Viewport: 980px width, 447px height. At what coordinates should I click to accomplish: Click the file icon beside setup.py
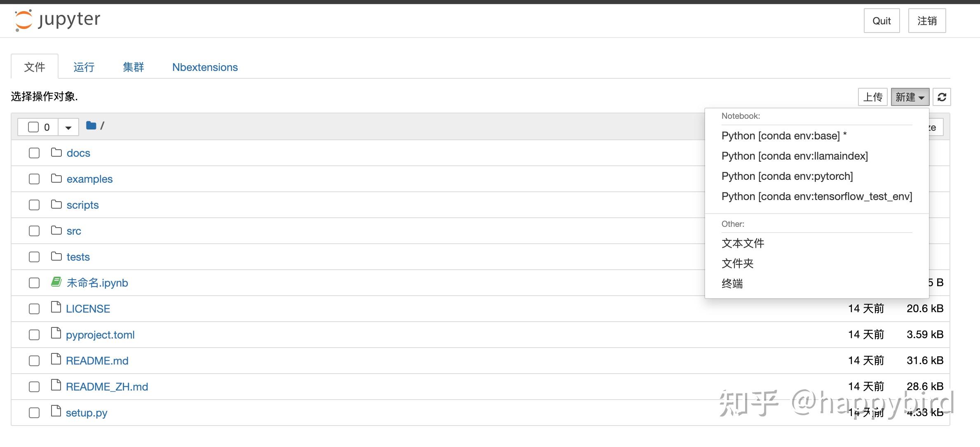(56, 412)
